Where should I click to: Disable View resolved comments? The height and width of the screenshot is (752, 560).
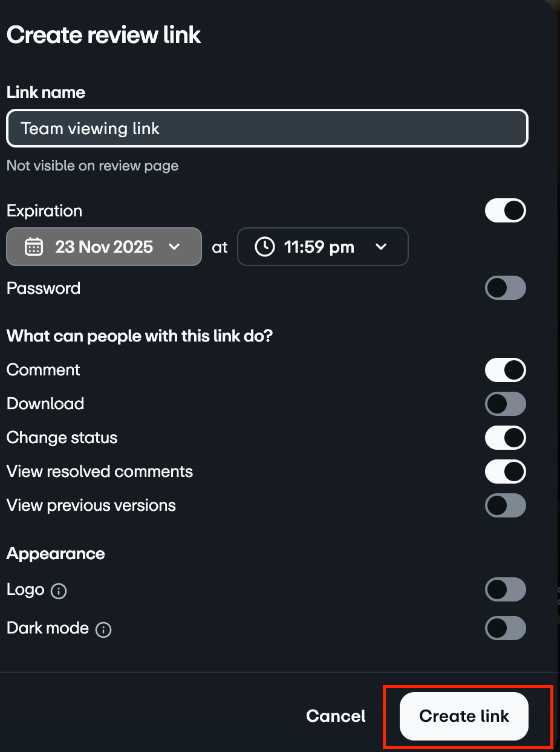coord(506,472)
